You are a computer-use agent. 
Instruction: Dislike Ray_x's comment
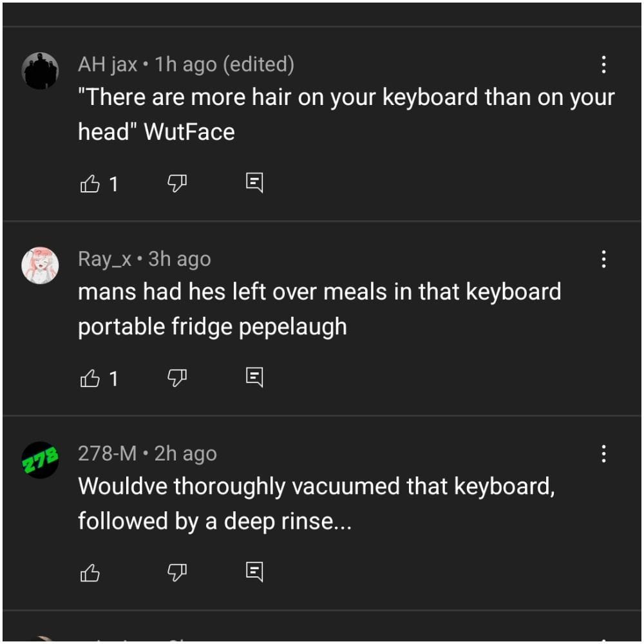coord(176,377)
